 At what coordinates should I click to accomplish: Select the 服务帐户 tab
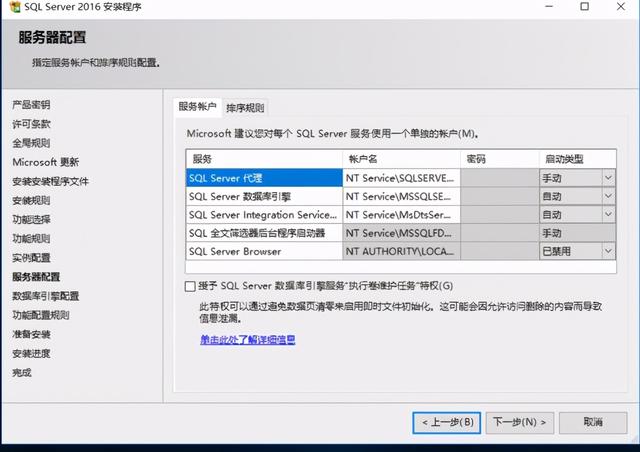[198, 107]
